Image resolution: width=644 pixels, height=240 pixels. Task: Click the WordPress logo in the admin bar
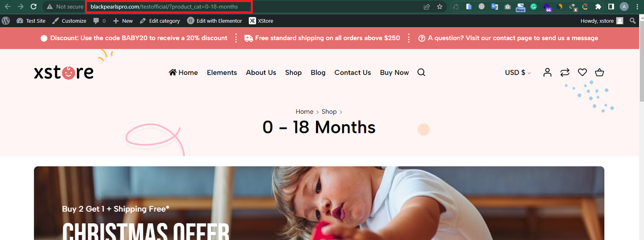6,21
